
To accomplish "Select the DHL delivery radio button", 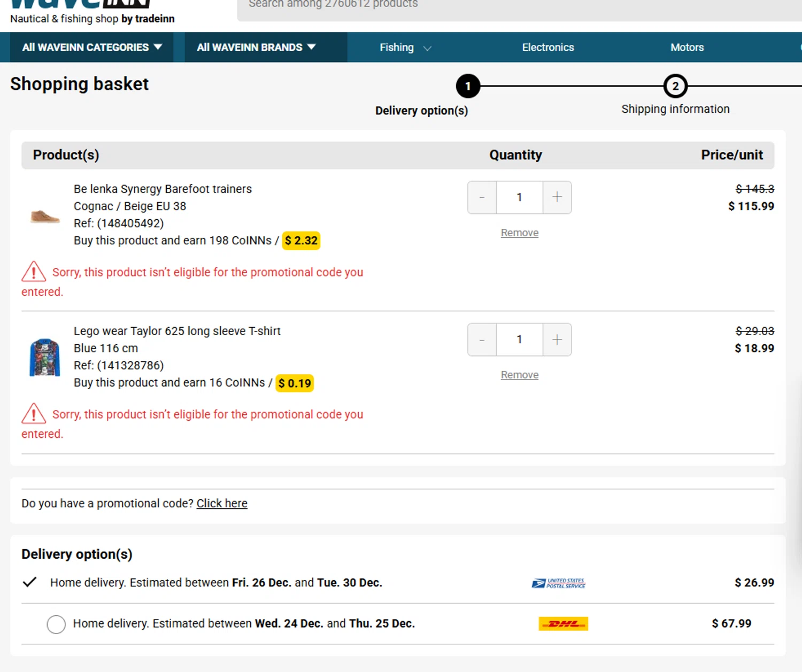I will [x=56, y=624].
